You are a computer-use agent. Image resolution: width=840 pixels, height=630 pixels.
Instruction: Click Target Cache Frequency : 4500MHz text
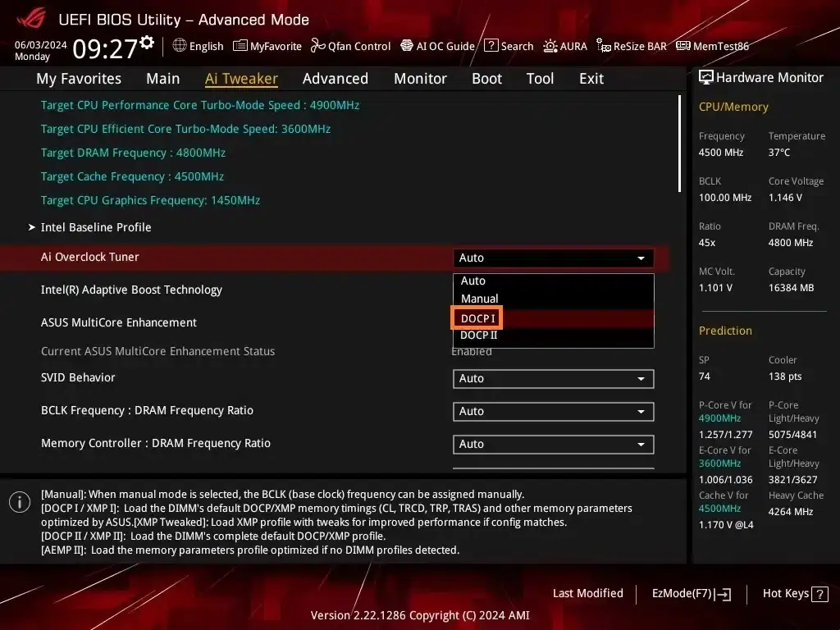click(x=132, y=176)
